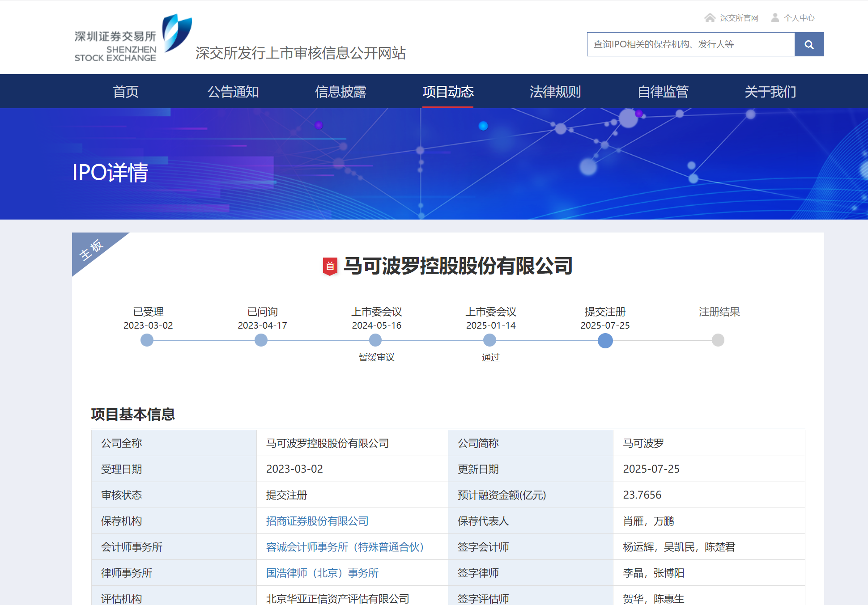
Task: Open the 信息披露 tab
Action: click(x=340, y=91)
